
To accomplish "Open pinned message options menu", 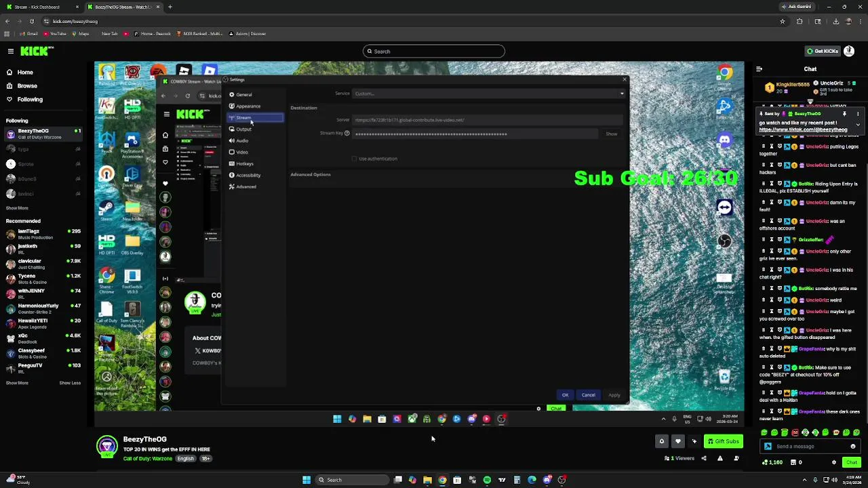I will pos(858,114).
